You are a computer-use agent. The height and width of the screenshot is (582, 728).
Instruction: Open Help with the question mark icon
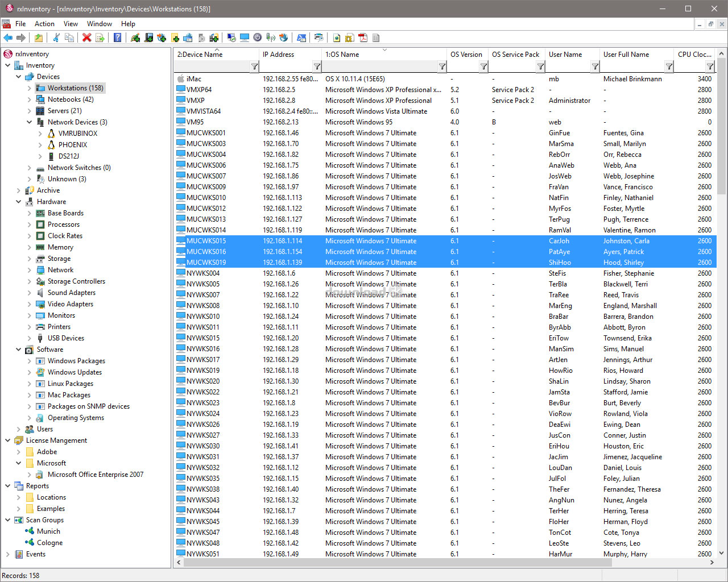coord(117,38)
